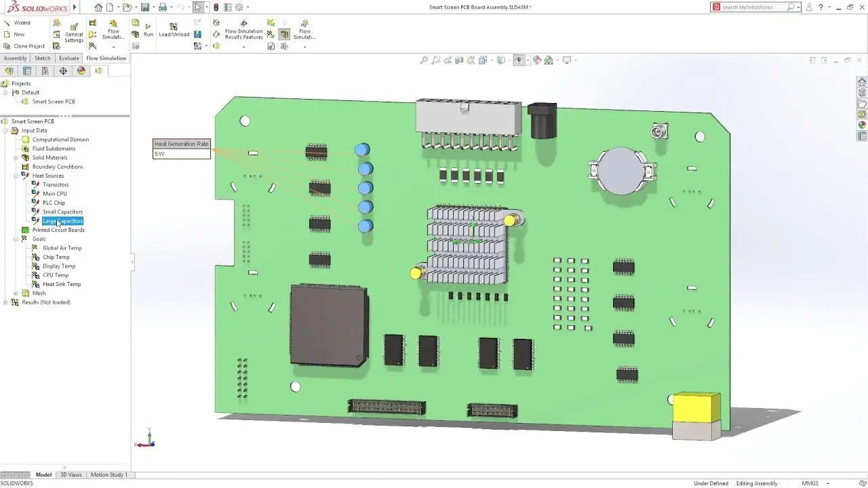Image resolution: width=868 pixels, height=488 pixels.
Task: Select Small Capacitors heat source
Action: click(62, 211)
